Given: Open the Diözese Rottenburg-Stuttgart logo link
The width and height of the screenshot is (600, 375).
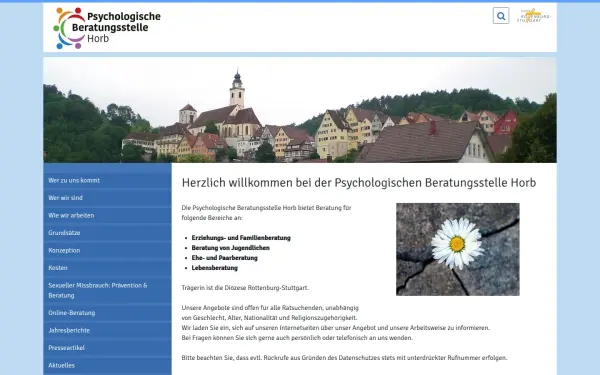Looking at the screenshot, I should (534, 16).
